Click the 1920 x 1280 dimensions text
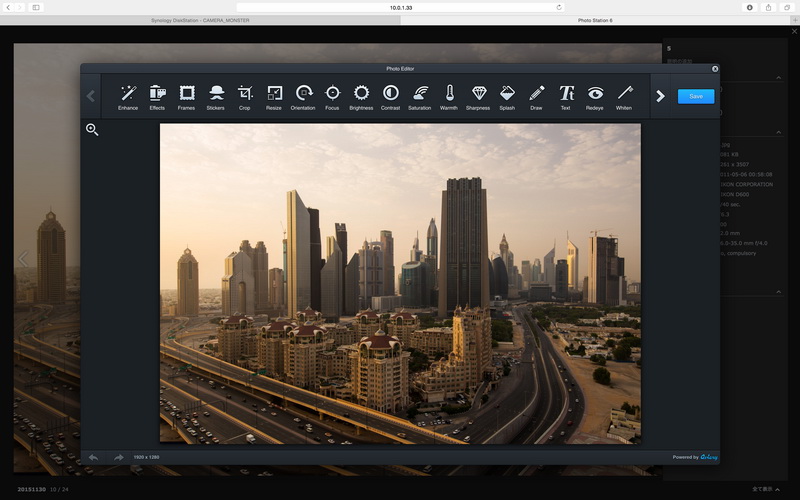800x500 pixels. pos(146,458)
